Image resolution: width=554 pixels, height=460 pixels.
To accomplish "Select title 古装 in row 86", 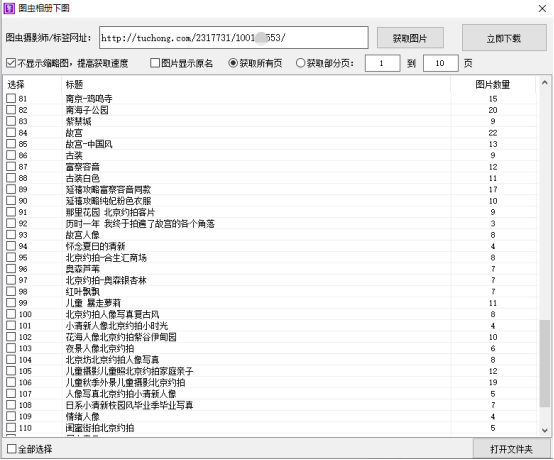I will (74, 155).
